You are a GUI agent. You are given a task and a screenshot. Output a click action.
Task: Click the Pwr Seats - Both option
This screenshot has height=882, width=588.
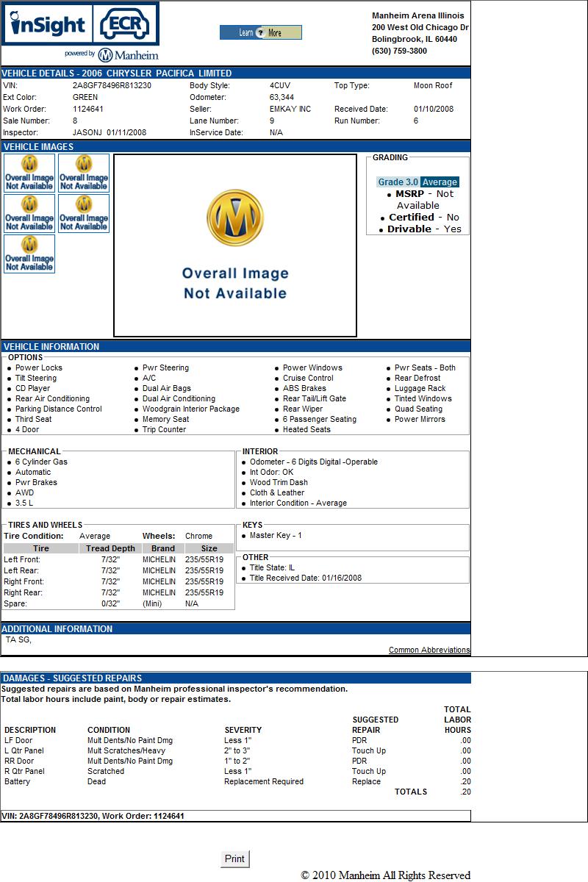click(x=425, y=367)
